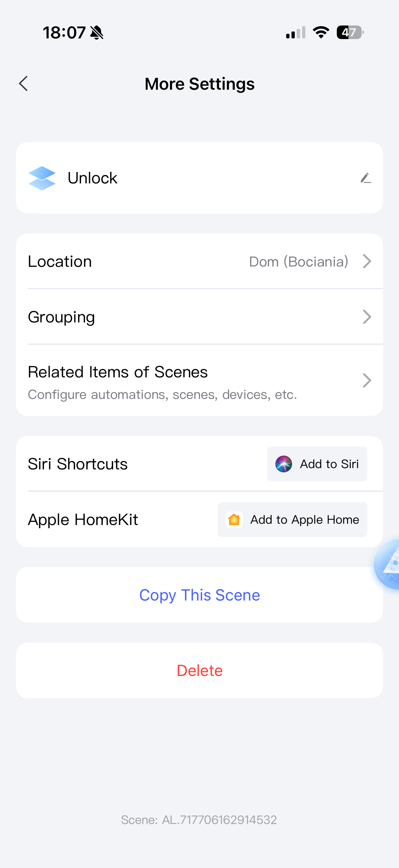This screenshot has height=868, width=399.
Task: Tap Copy This Scene
Action: pyautogui.click(x=199, y=595)
